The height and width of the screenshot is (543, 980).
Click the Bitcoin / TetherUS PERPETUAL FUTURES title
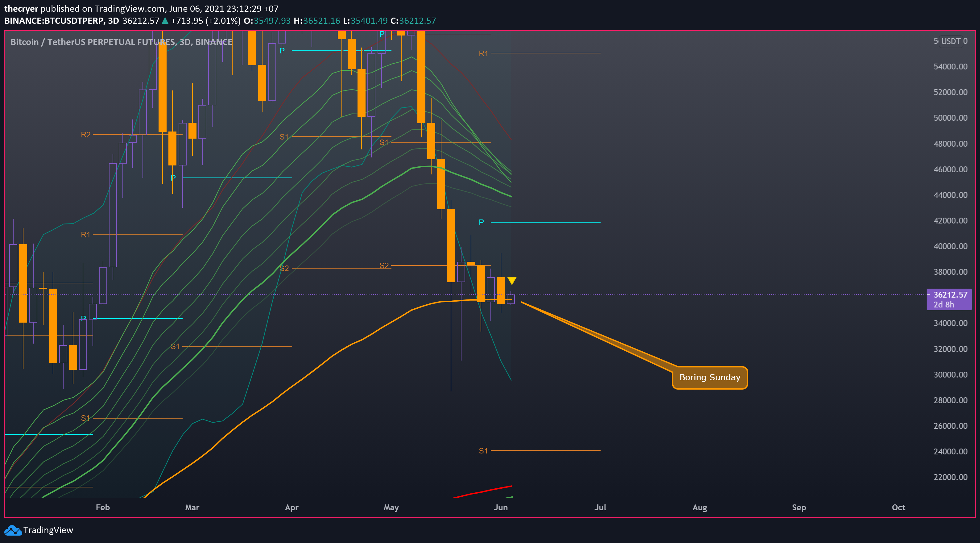tap(121, 42)
